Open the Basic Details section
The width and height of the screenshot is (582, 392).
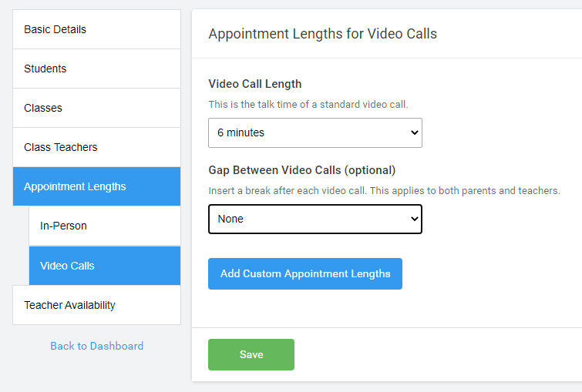(56, 29)
